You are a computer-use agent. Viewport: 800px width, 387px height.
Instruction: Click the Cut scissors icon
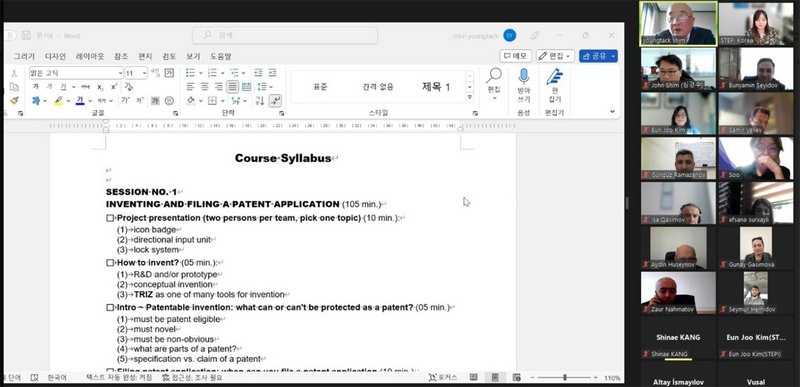(x=14, y=73)
